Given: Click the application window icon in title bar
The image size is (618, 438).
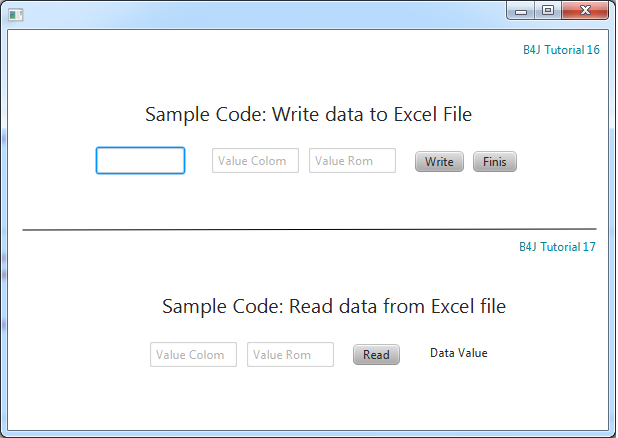Looking at the screenshot, I should pos(15,14).
